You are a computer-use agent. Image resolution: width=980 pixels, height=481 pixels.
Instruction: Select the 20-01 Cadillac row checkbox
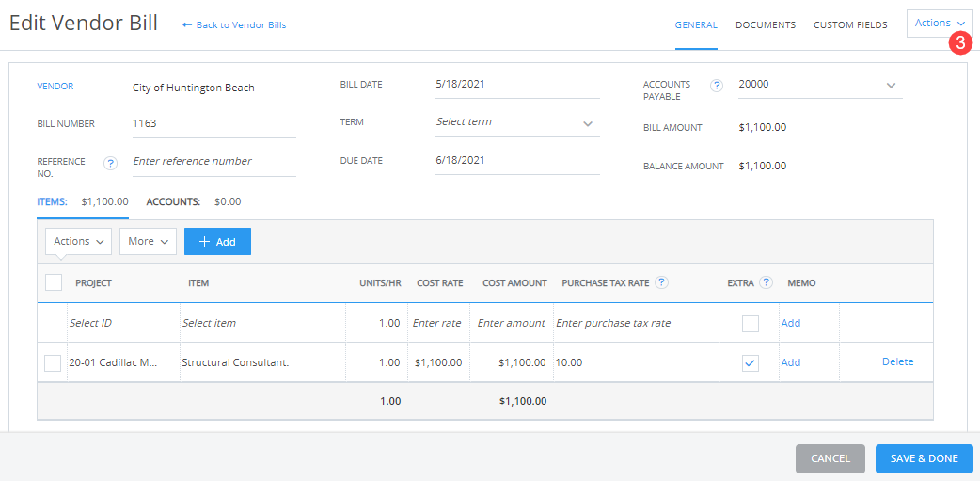pyautogui.click(x=53, y=362)
